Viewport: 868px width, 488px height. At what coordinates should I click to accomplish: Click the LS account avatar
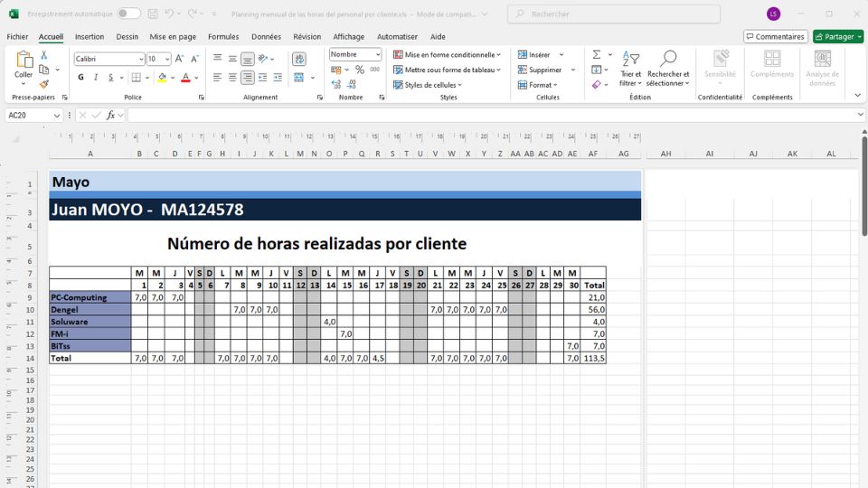(773, 14)
